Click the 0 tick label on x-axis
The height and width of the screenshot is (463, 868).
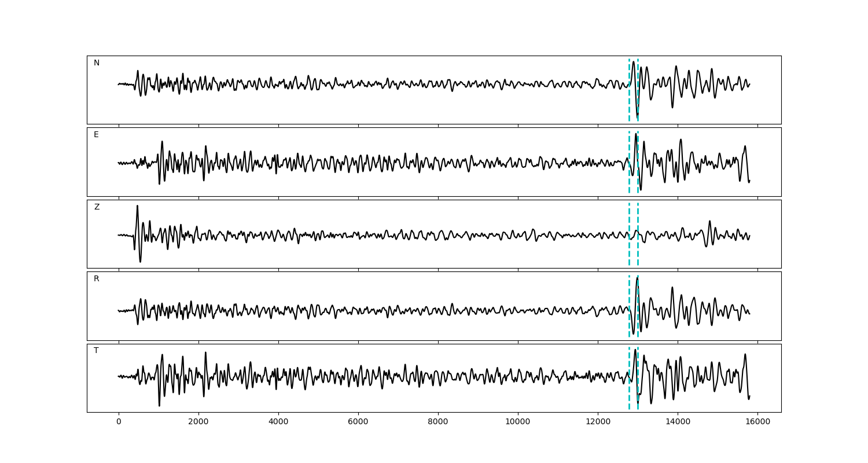coord(119,422)
